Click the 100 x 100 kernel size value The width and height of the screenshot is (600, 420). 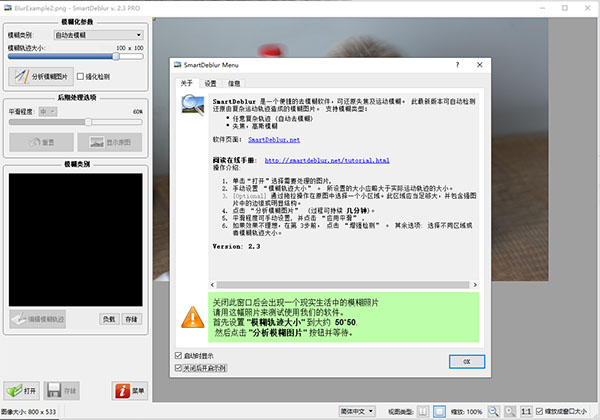(130, 48)
